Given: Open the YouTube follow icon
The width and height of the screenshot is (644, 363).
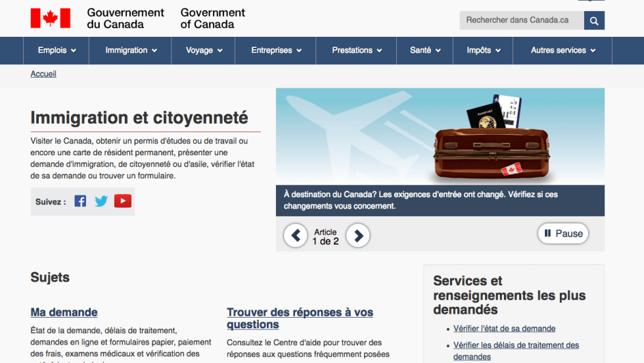Looking at the screenshot, I should [123, 201].
